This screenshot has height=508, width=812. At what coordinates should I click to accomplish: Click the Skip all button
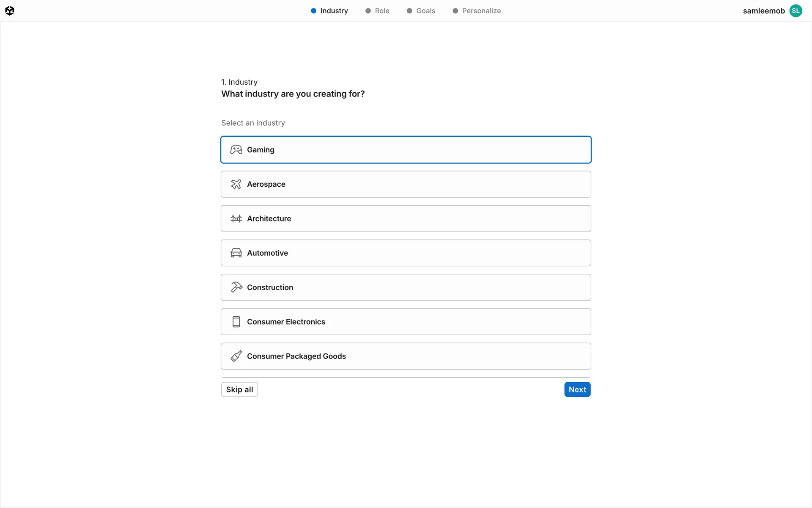239,389
